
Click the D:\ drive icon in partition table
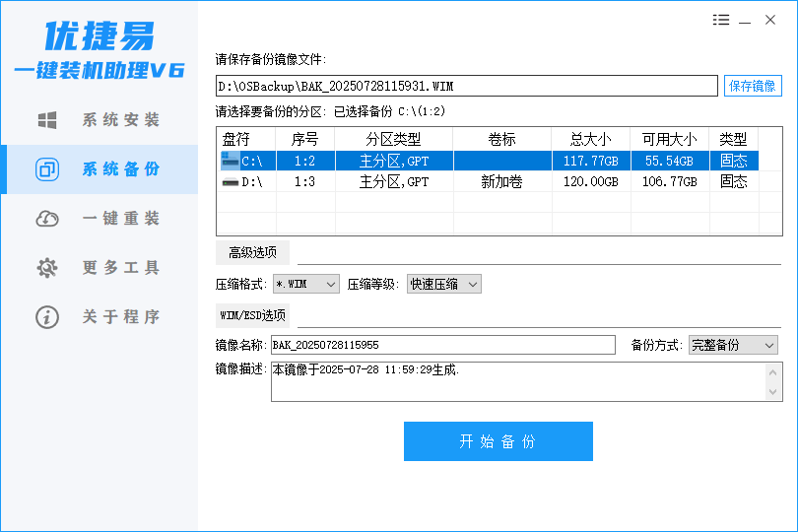click(231, 181)
